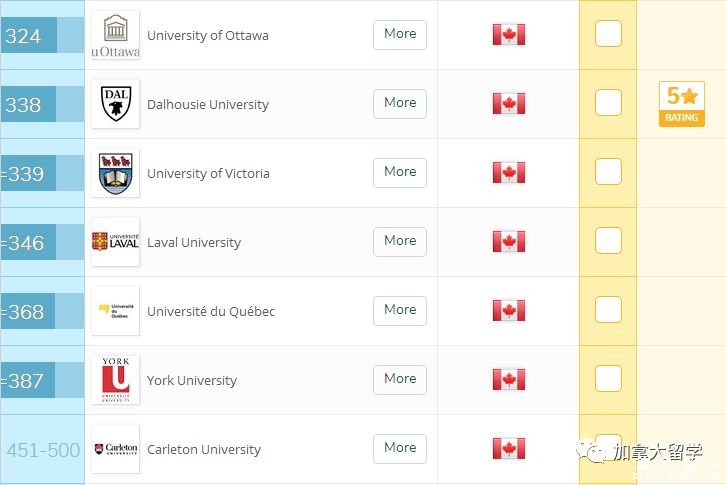Select the Canada flag beside University of Ottawa
The height and width of the screenshot is (485, 726).
coord(509,35)
